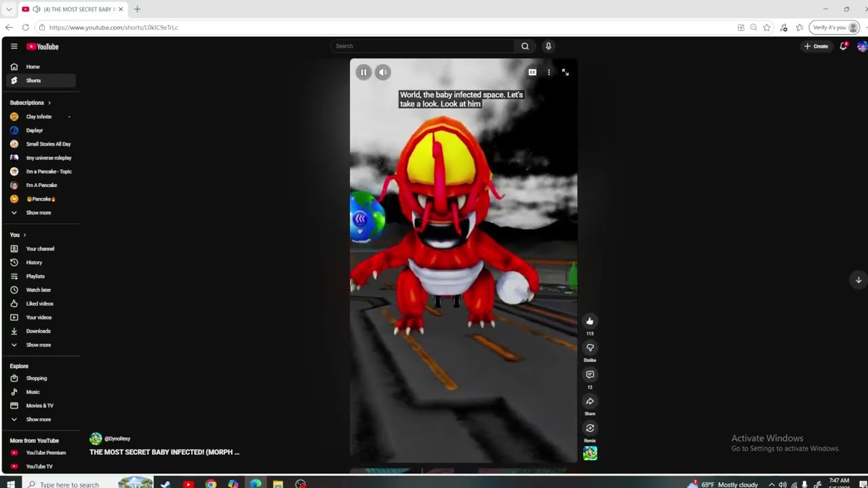868x488 pixels.
Task: Mute the Short's volume
Action: 383,72
